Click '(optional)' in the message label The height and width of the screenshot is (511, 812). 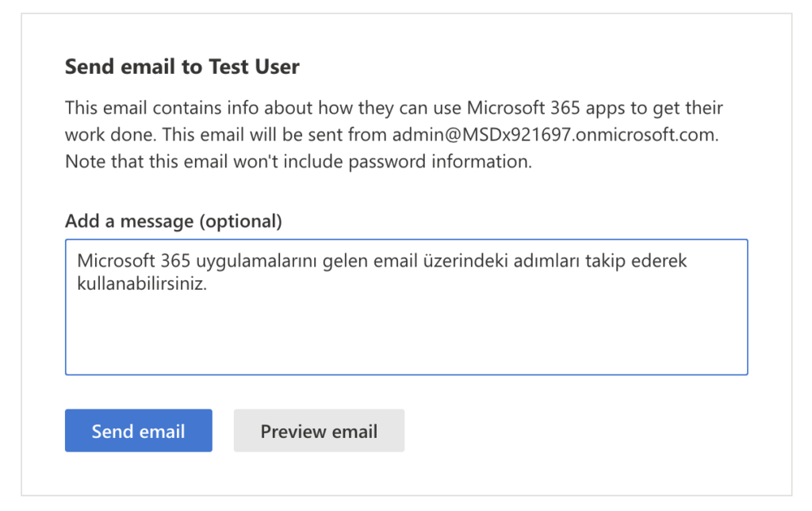(241, 221)
